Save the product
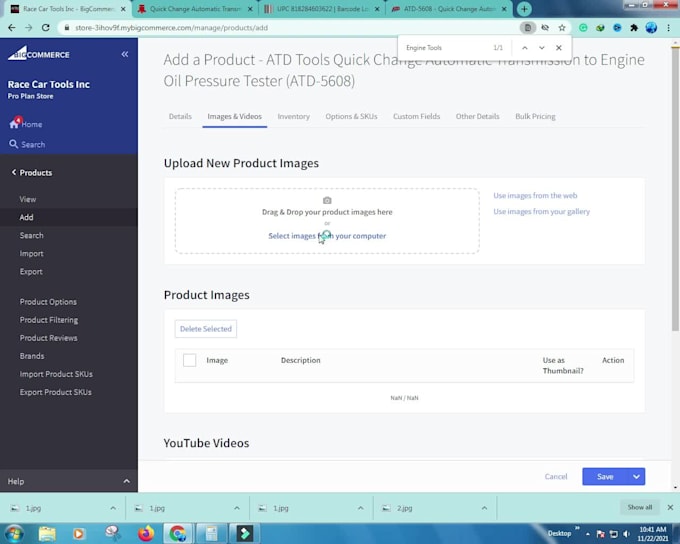Viewport: 680px width, 544px height. tap(605, 477)
